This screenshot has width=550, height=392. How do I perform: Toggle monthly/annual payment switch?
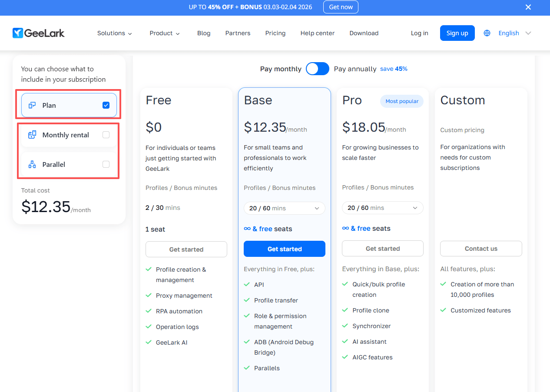tap(318, 69)
